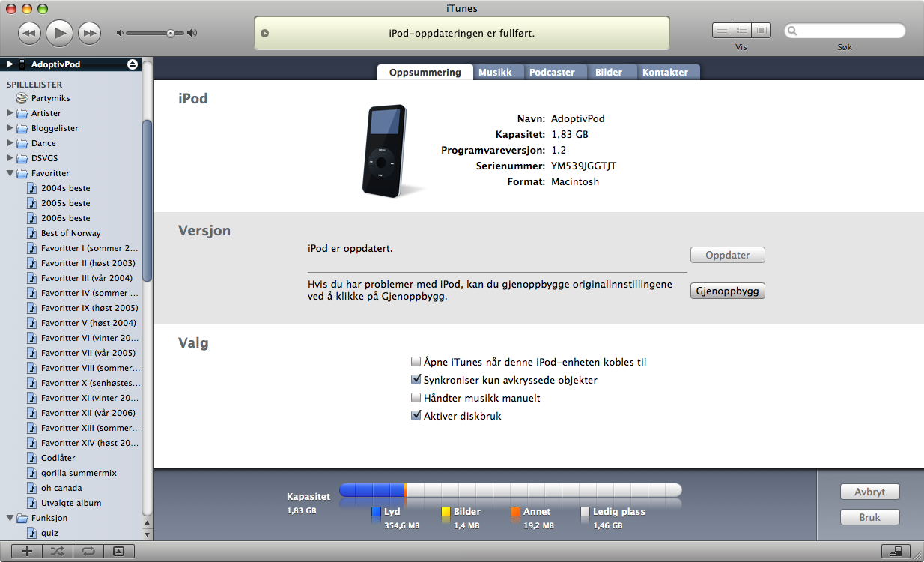Viewport: 924px width, 562px height.
Task: Toggle shuffle playback button
Action: coord(58,551)
